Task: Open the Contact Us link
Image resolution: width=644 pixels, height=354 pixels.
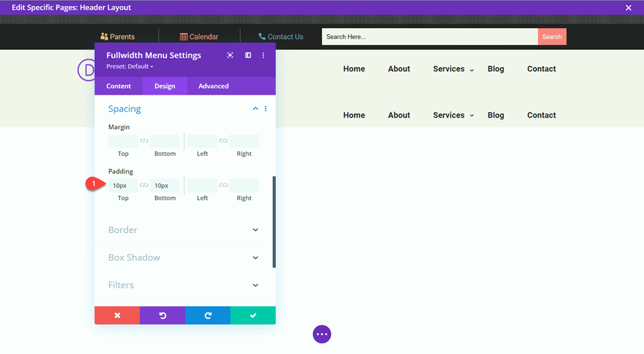Action: 286,36
